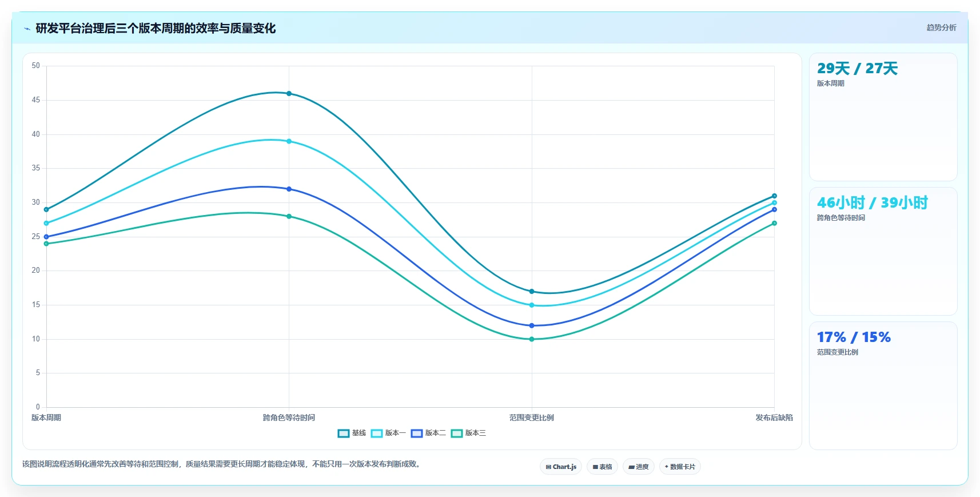Click the footer note starting 该图说明流程透明化
Image resolution: width=980 pixels, height=497 pixels.
tap(222, 464)
